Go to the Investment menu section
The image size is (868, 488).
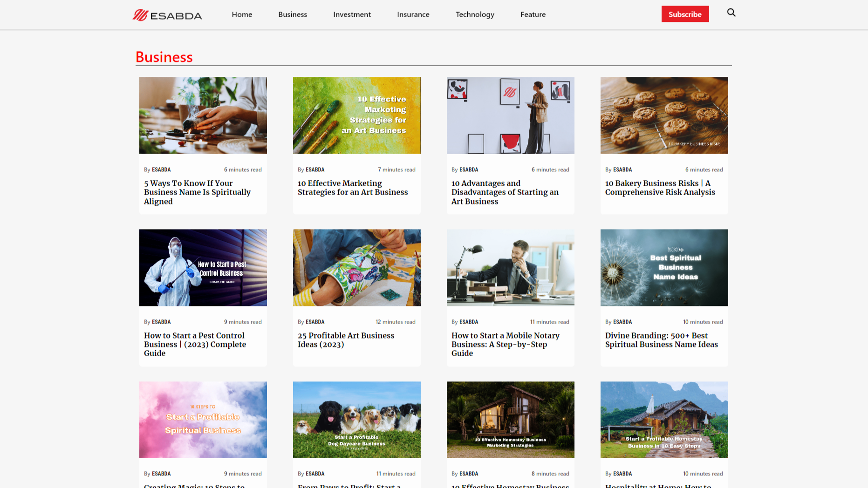[x=352, y=14]
